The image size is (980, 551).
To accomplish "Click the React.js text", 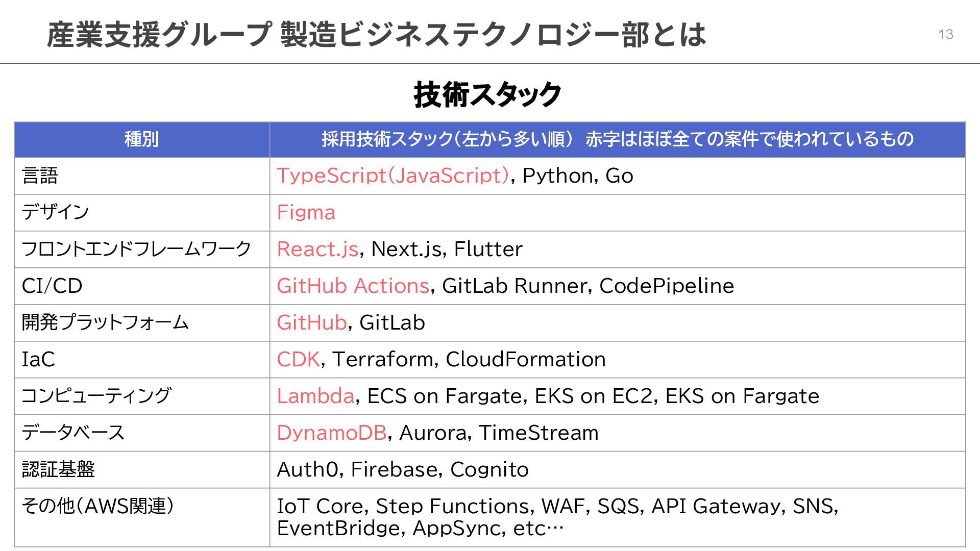I will coord(317,249).
